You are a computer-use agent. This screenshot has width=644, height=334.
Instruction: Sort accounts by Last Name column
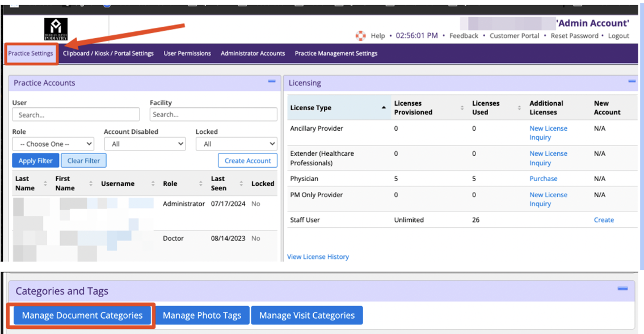coord(44,183)
